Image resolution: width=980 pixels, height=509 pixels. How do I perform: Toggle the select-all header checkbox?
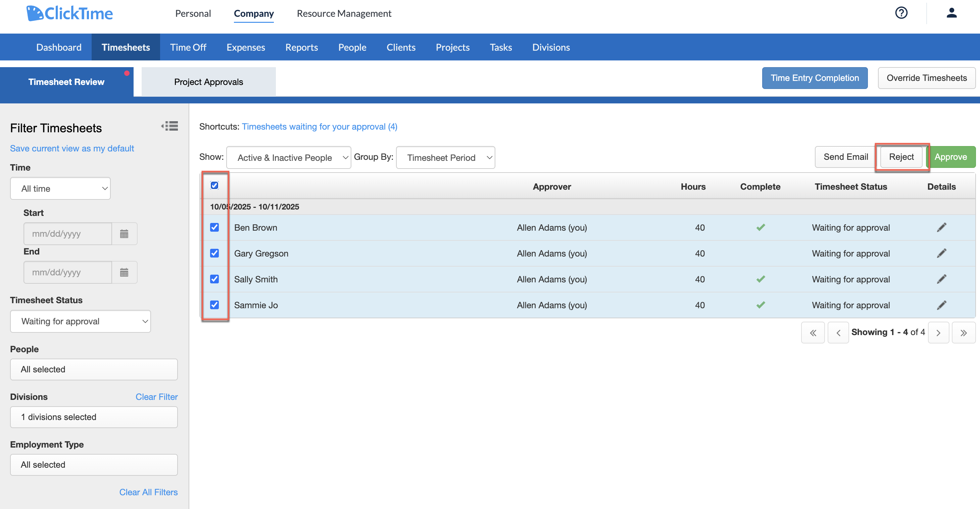coord(214,185)
